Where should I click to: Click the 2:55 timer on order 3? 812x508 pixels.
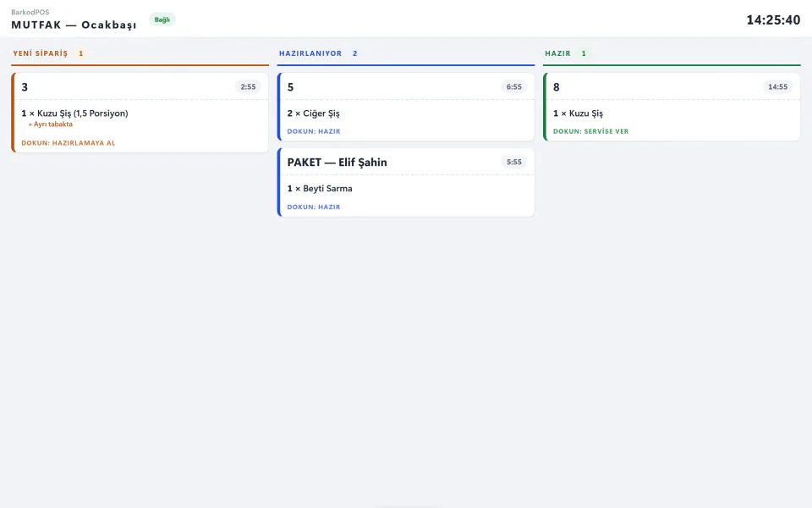point(248,87)
